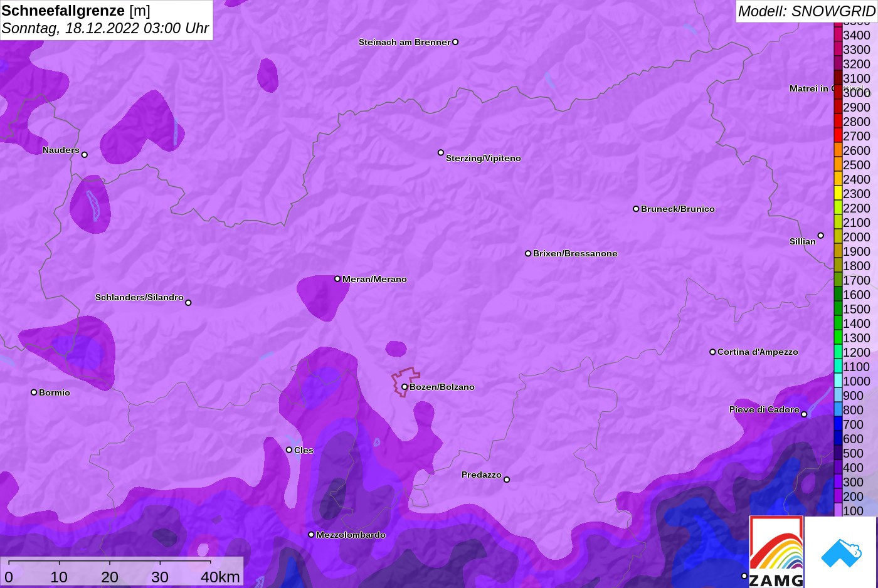Click the 100 legend value label
Screen dimensions: 878x588
point(854,511)
